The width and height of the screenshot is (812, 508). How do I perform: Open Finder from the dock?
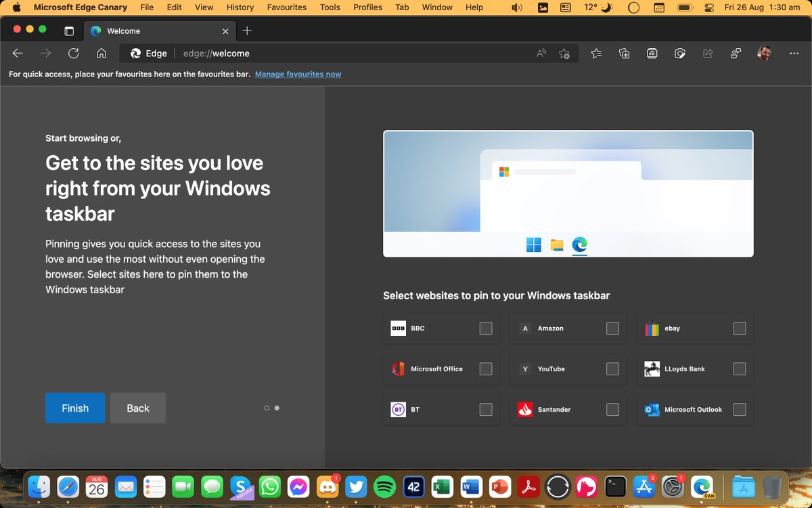click(x=39, y=486)
